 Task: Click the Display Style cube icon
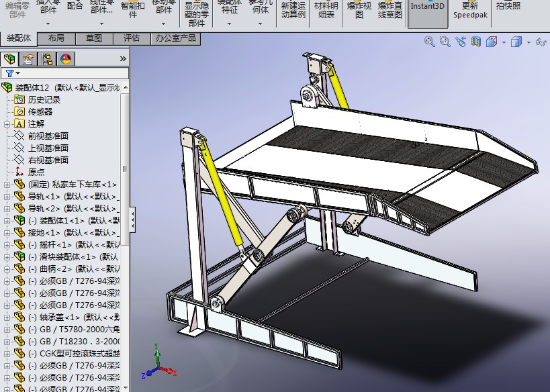(516, 42)
